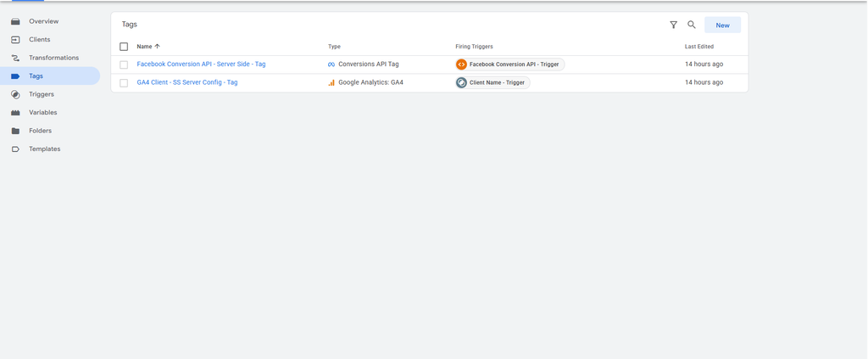Viewport: 868px width, 359px height.
Task: Click the Transformations sidebar icon
Action: [15, 59]
